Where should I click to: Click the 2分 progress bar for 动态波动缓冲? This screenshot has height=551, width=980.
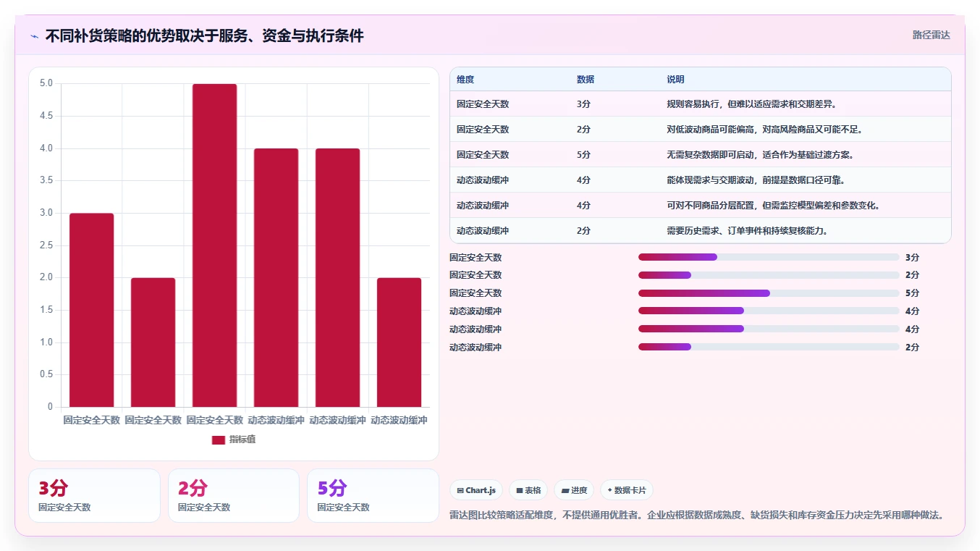tap(769, 347)
